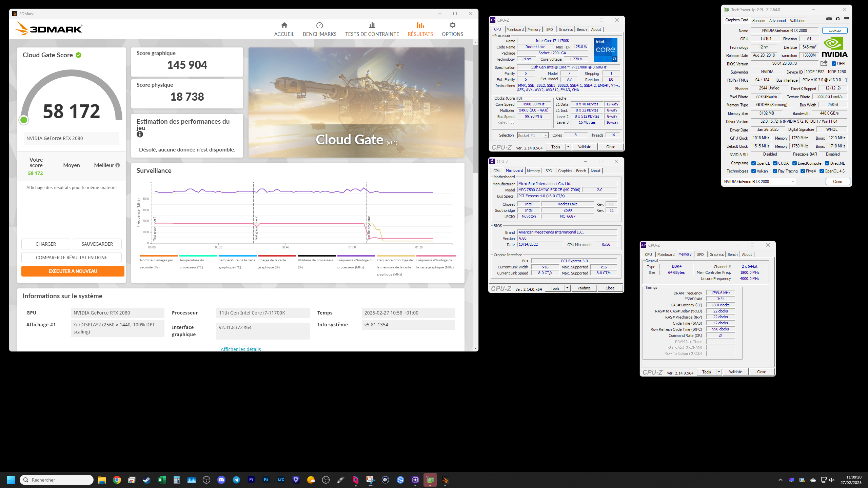Toggle the OpenGL 4.6 checkbox
The width and height of the screenshot is (868, 488).
click(822, 171)
